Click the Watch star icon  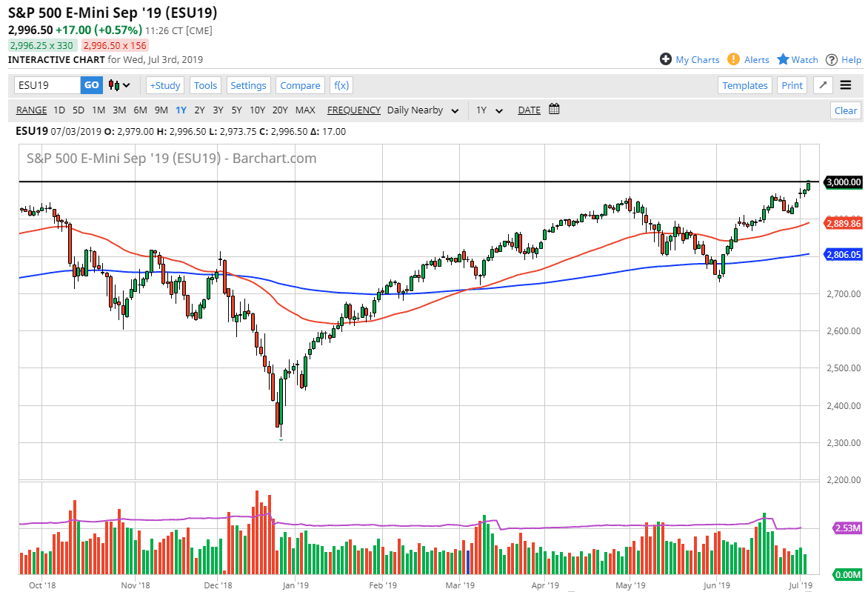[783, 59]
